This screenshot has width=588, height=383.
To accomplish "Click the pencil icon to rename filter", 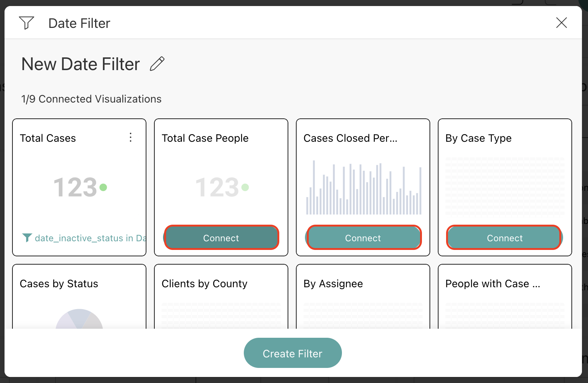I will click(157, 64).
